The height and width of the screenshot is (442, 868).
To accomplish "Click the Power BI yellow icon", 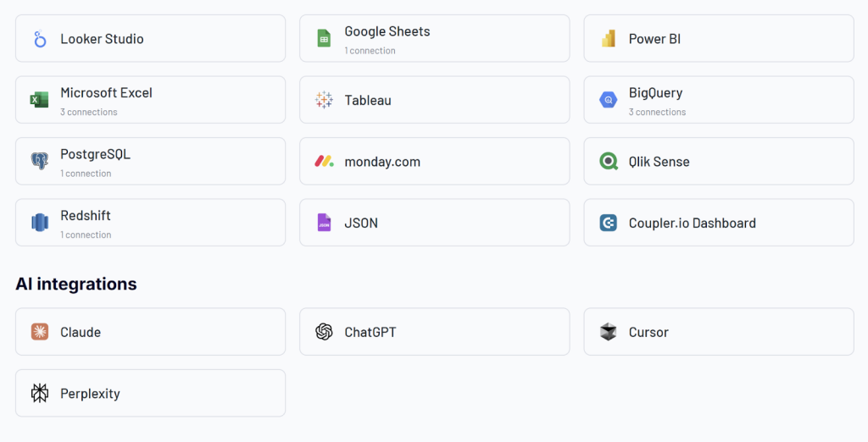I will [608, 39].
